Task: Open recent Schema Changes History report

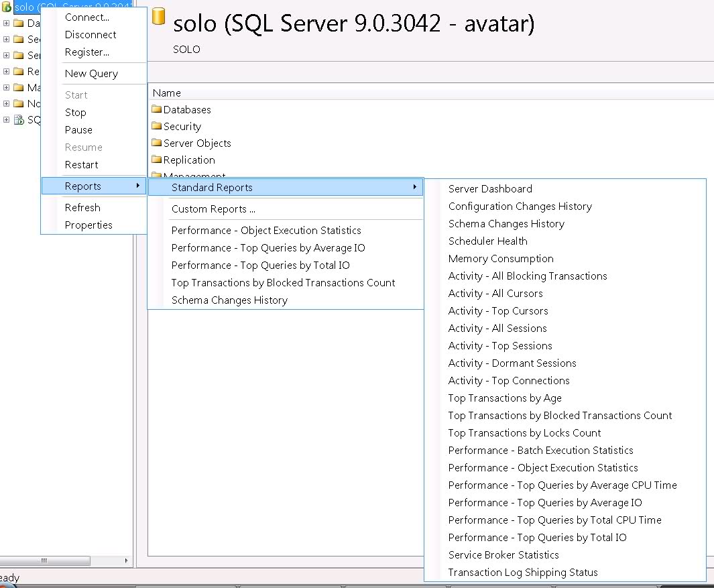Action: coord(229,300)
